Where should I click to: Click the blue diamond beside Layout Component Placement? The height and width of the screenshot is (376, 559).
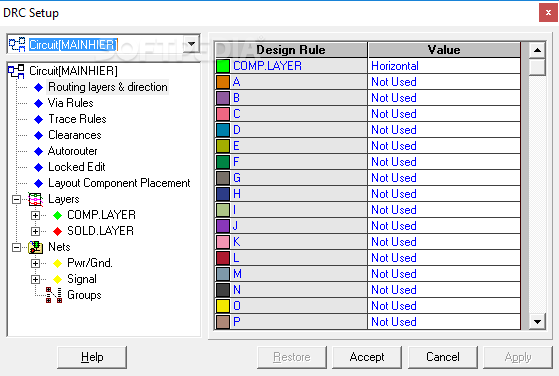point(39,184)
